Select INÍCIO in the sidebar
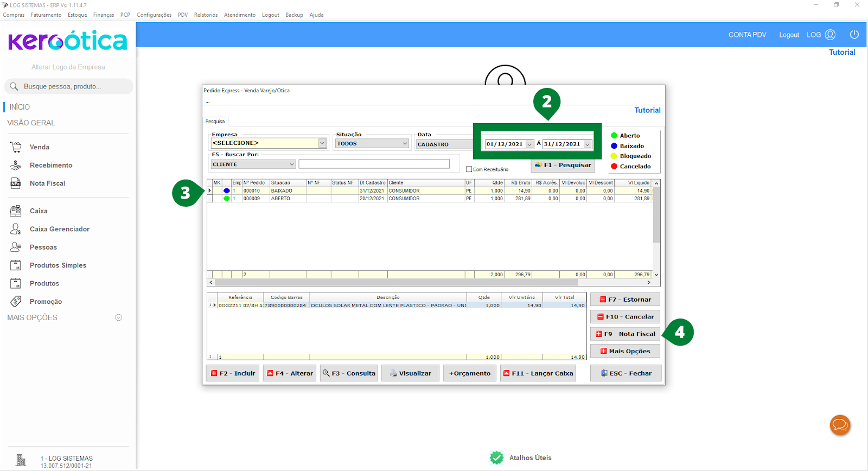 [x=20, y=107]
